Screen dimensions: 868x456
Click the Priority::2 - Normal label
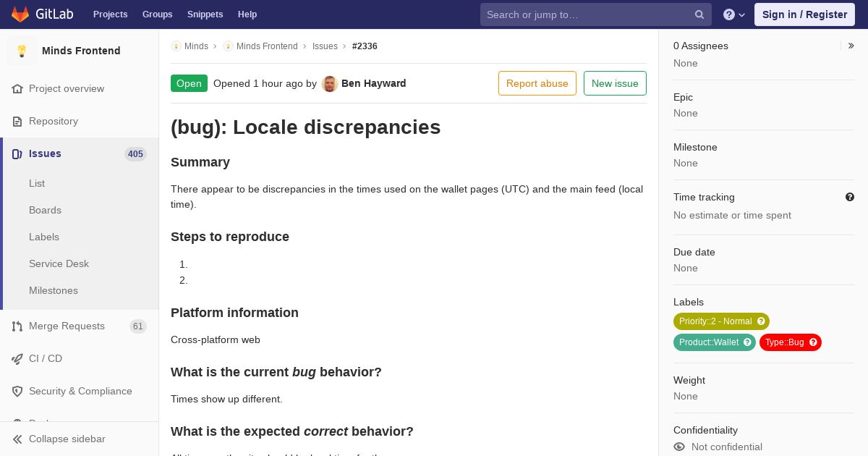click(x=721, y=321)
